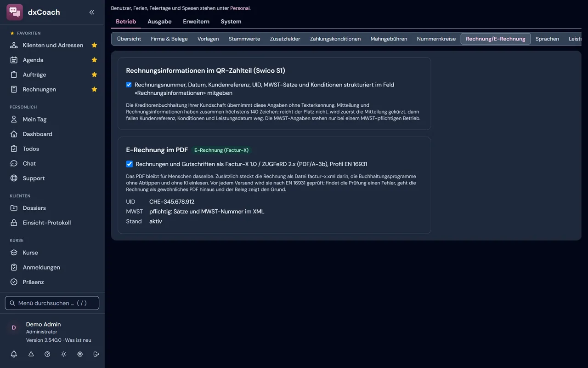Collapse the sidebar with the double-chevron icon
The width and height of the screenshot is (588, 368).
pos(92,12)
